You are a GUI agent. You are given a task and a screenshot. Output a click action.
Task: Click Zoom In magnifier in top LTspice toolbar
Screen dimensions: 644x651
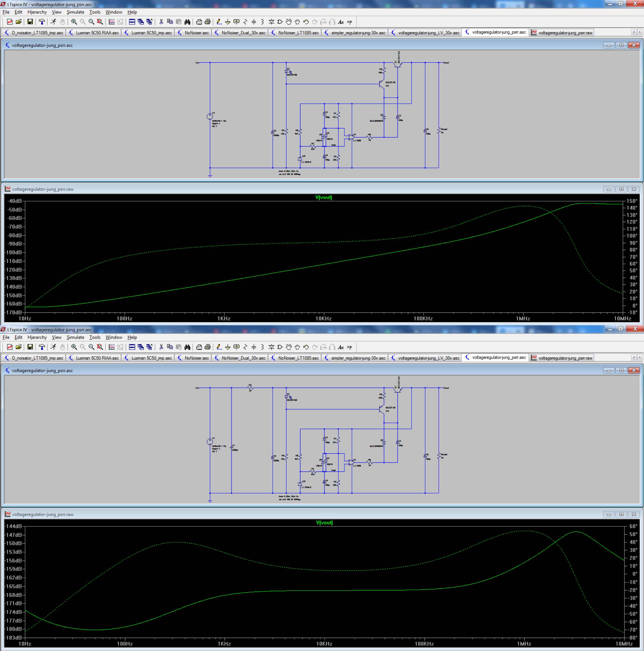(74, 22)
